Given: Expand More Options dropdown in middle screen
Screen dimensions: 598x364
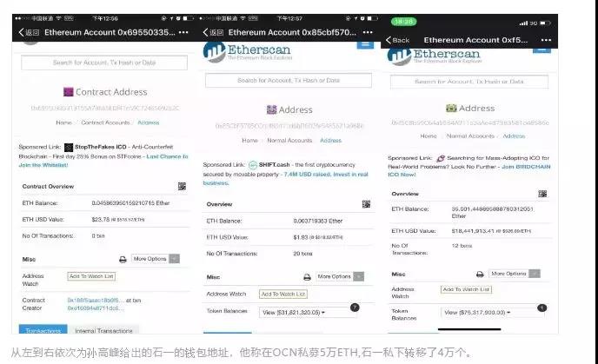Looking at the screenshot, I should click(x=340, y=276).
